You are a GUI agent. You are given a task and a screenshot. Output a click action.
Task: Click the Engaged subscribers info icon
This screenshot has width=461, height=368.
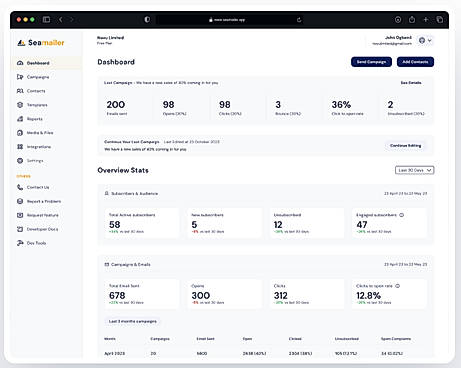point(402,215)
